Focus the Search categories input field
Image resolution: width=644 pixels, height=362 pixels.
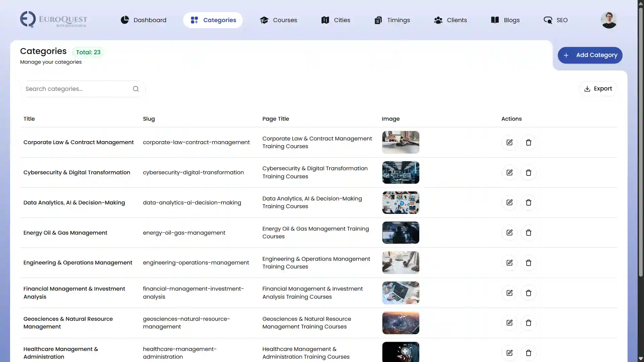coord(77,89)
